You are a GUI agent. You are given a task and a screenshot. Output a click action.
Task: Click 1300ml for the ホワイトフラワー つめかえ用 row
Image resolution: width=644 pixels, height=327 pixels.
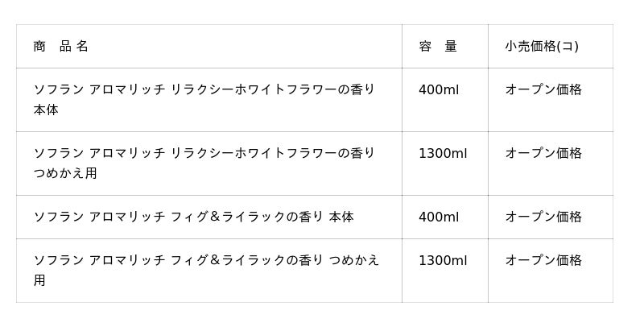point(443,153)
